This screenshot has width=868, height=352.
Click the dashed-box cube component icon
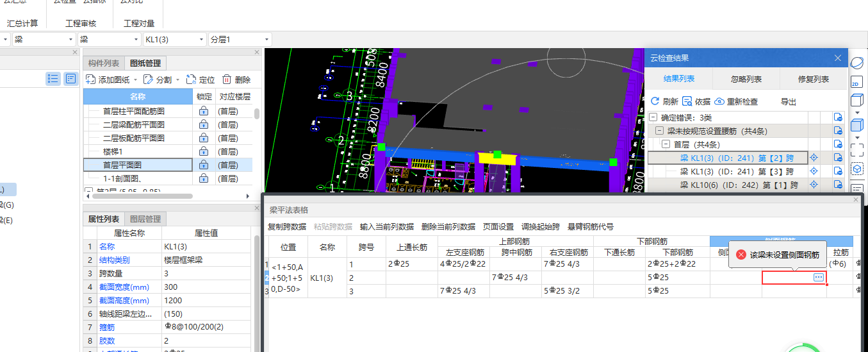(856, 169)
